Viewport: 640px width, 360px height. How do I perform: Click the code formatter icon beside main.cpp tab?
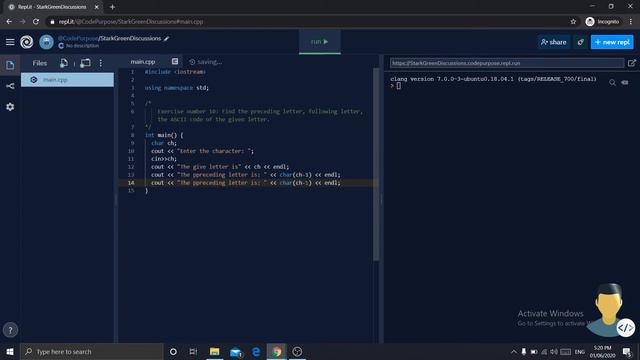175,61
